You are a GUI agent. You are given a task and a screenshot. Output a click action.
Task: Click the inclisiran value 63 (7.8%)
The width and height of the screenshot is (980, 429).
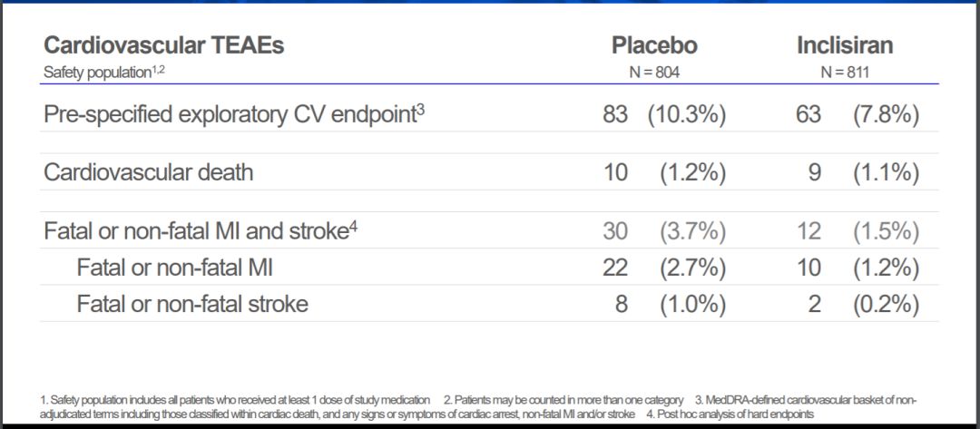click(x=857, y=116)
